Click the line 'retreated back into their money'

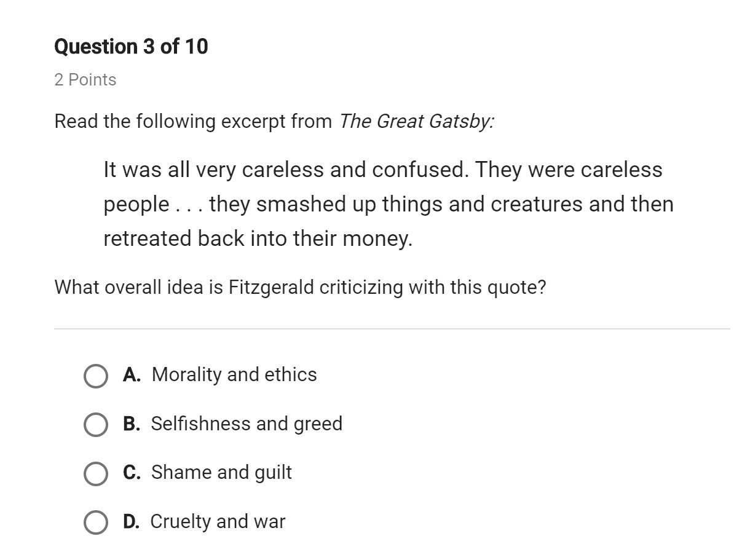coord(258,239)
